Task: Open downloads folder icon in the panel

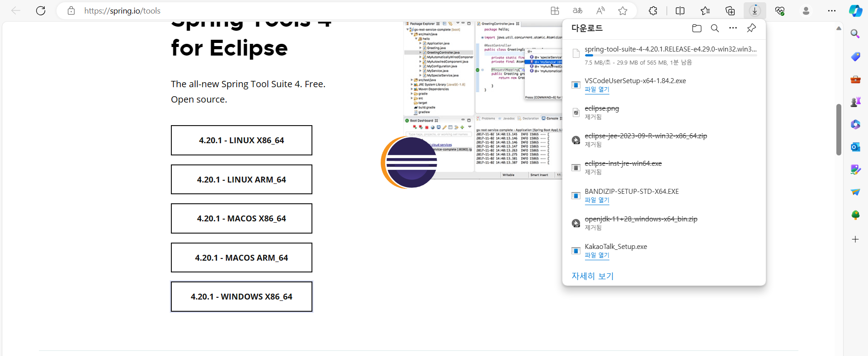Action: (697, 28)
